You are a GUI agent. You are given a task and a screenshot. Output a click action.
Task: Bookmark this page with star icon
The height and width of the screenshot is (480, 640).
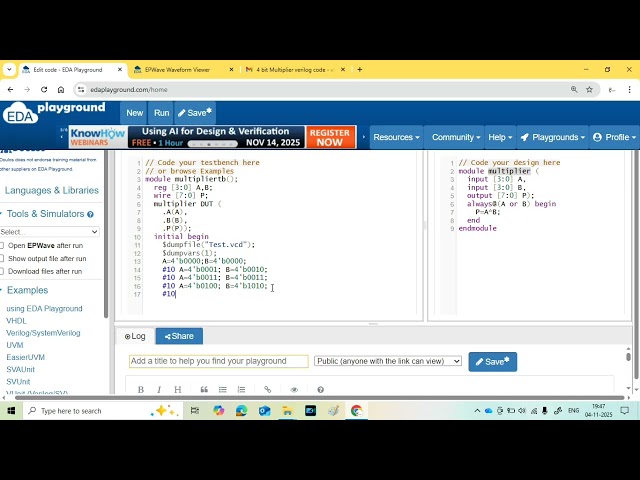[589, 89]
